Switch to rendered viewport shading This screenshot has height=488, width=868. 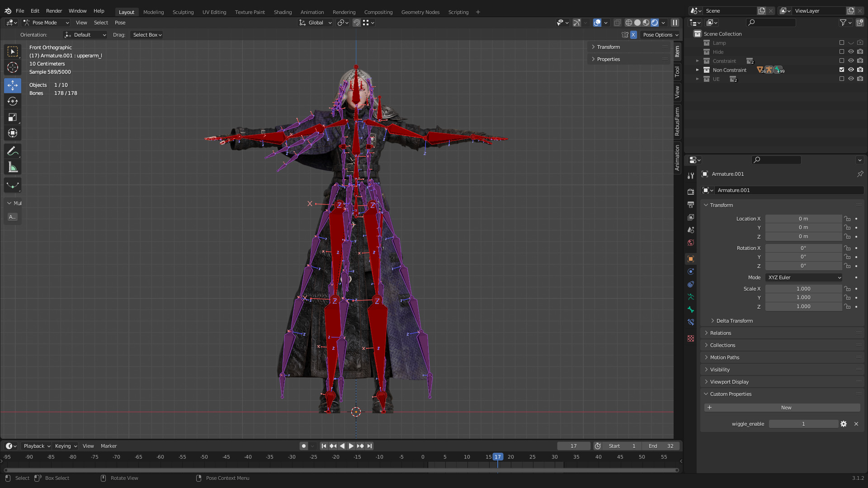655,23
